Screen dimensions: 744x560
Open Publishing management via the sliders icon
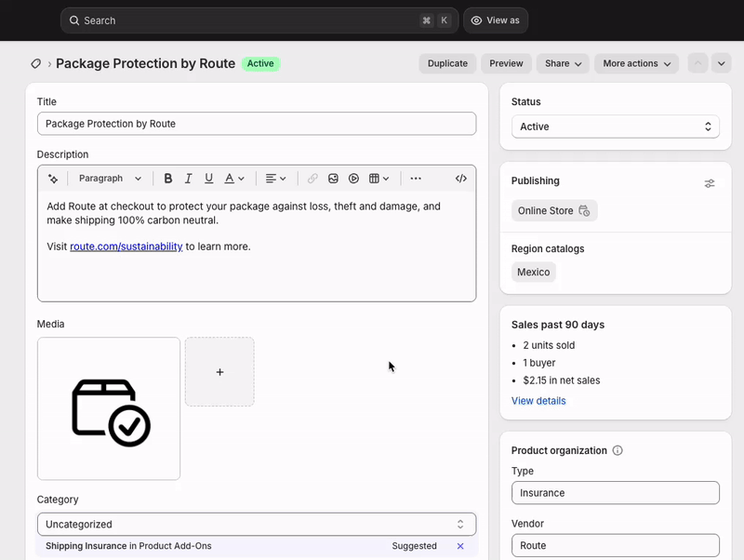pyautogui.click(x=710, y=183)
